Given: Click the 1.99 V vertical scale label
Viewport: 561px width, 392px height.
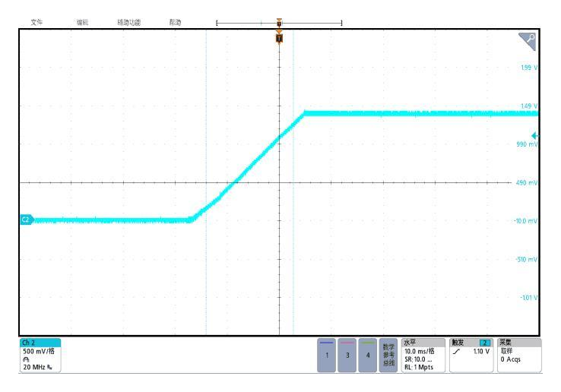Looking at the screenshot, I should (529, 68).
